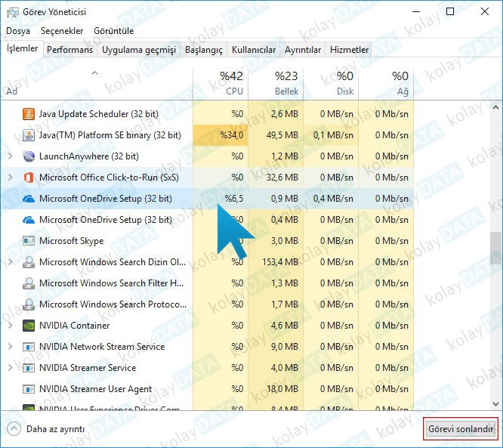Click the Görevi sonlandır button

click(461, 429)
